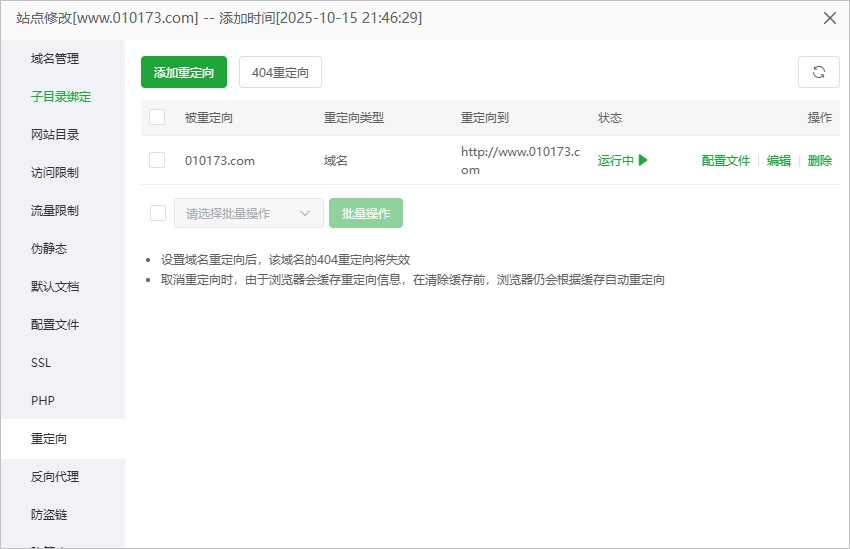This screenshot has height=549, width=850.
Task: Select the 重定向 sidebar tab
Action: coord(63,438)
